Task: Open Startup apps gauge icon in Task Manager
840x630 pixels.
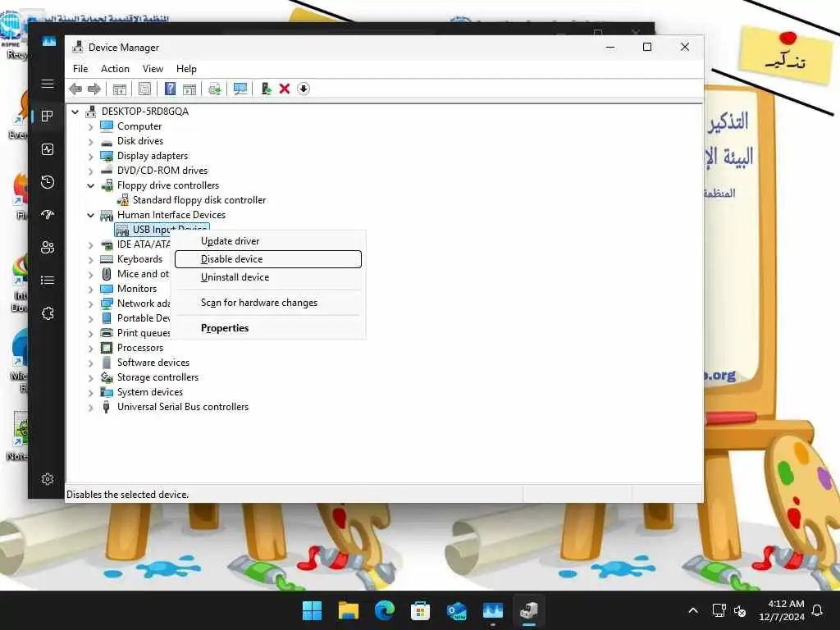Action: [x=47, y=215]
